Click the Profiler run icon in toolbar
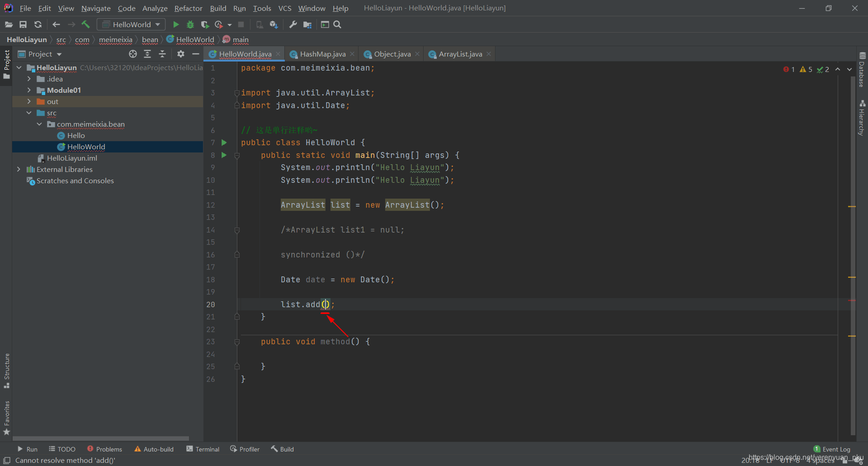 (219, 24)
